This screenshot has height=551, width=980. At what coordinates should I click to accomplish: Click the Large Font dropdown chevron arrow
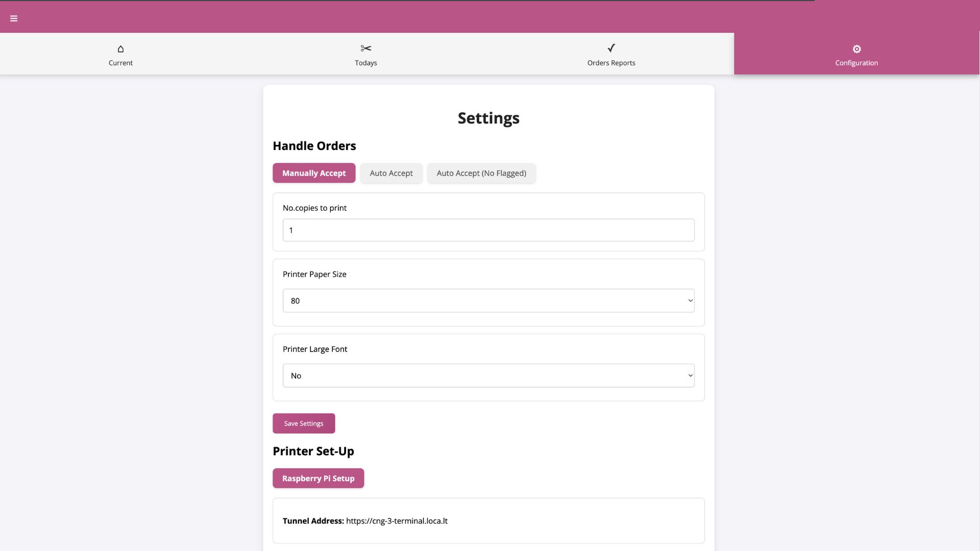(x=690, y=375)
